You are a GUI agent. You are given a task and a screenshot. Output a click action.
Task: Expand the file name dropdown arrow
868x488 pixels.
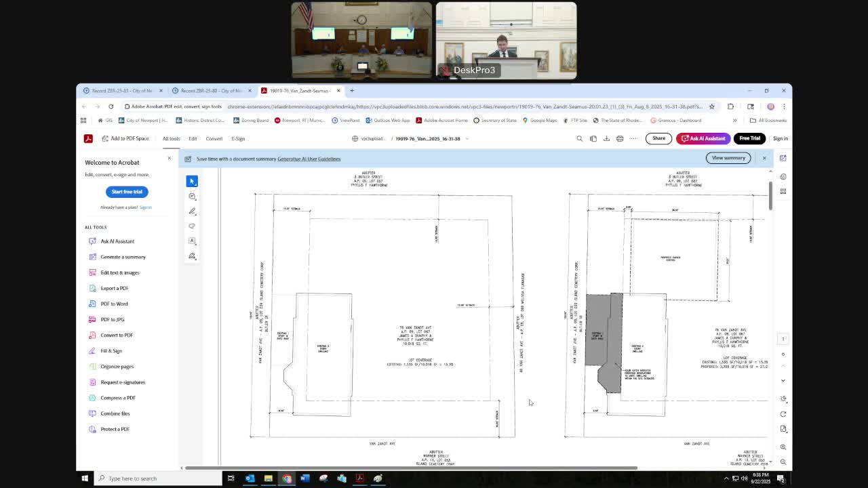[x=467, y=138]
